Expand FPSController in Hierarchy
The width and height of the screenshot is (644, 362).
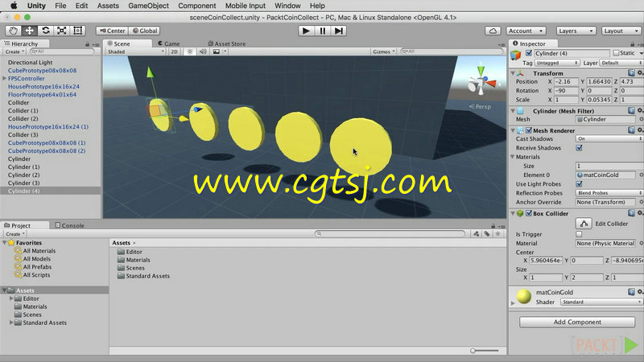click(x=5, y=78)
